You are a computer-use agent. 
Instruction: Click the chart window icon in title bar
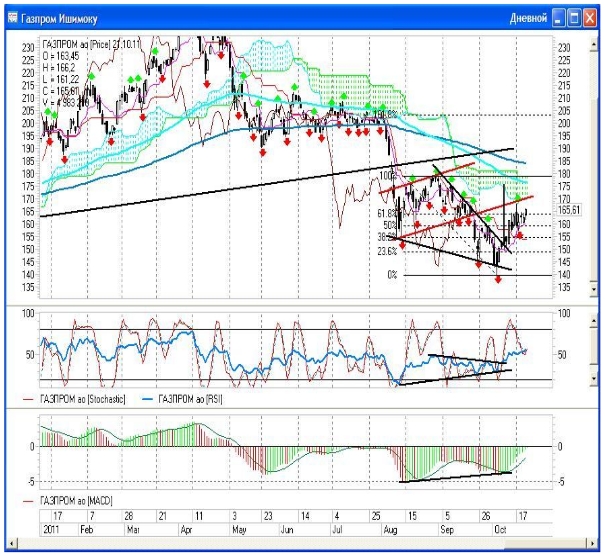(13, 18)
